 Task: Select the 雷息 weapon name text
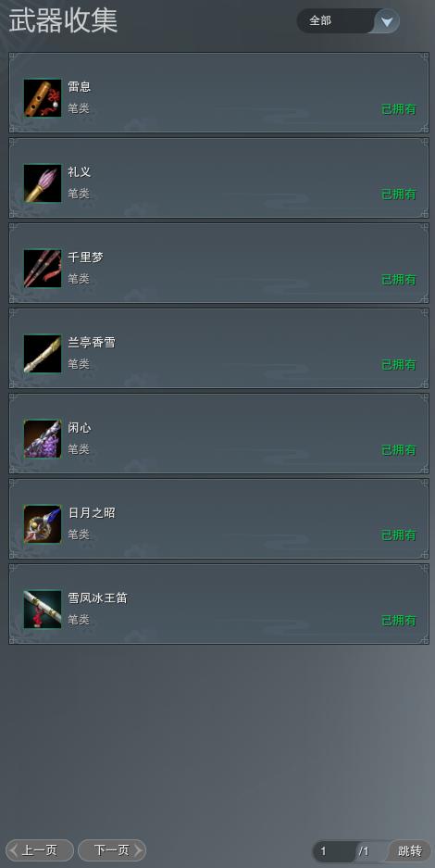(79, 86)
